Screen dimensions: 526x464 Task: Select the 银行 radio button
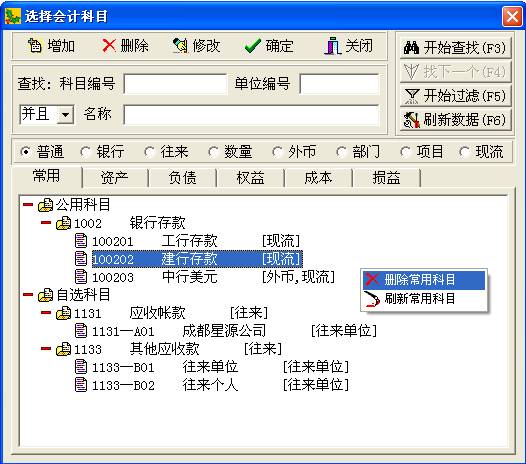click(x=85, y=152)
